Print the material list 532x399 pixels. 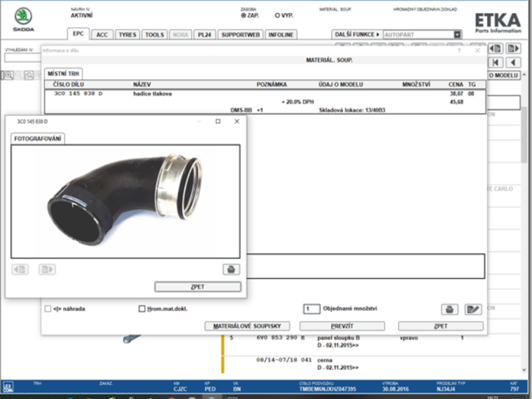coord(450,309)
